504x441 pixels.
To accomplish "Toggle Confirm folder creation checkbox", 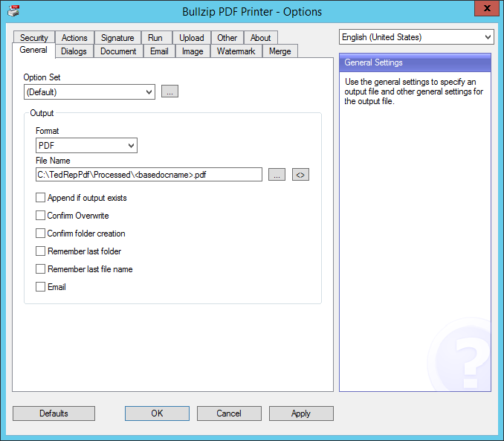I will click(40, 234).
